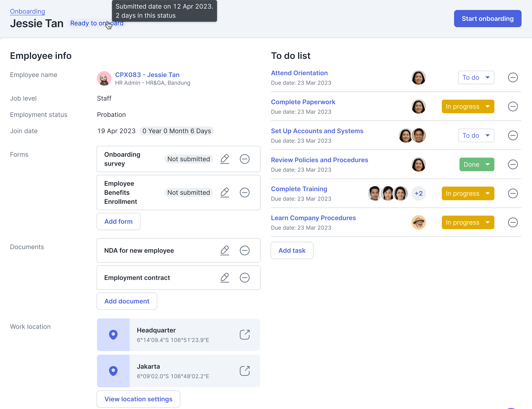Remove the Employment contract document
Screen dimensions: 532x409
click(x=244, y=278)
